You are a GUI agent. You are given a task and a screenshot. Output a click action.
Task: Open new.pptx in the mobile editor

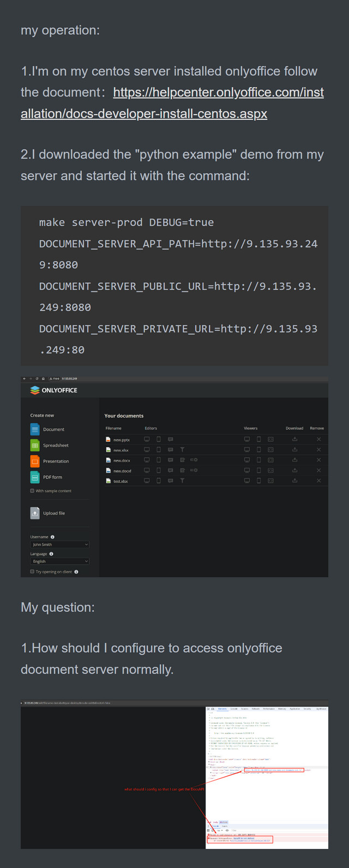[x=159, y=439]
